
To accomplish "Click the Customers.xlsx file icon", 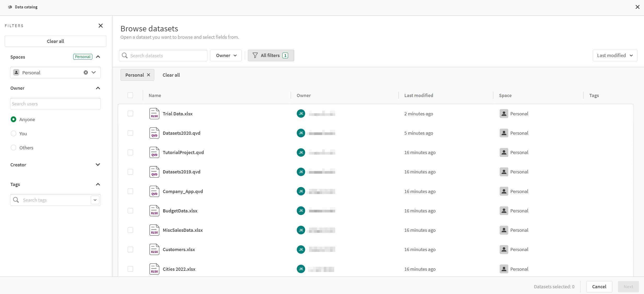I will (x=155, y=250).
